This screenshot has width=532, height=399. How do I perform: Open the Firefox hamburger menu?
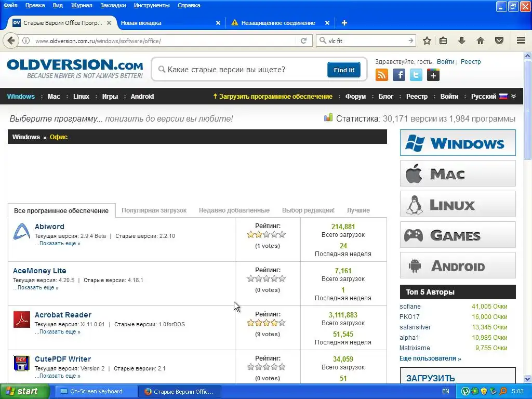coord(521,41)
